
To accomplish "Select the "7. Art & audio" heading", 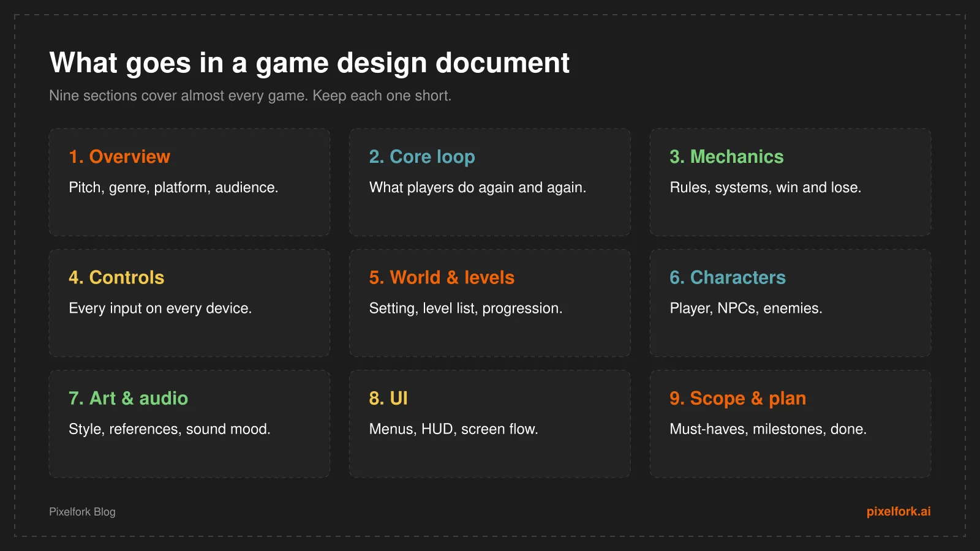I will click(128, 398).
